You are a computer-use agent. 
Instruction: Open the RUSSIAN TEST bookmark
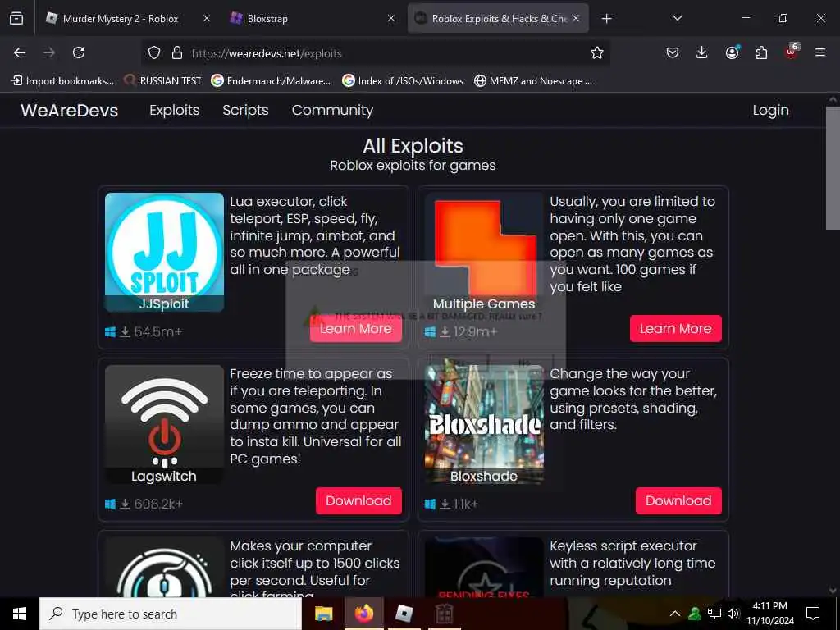pos(163,81)
